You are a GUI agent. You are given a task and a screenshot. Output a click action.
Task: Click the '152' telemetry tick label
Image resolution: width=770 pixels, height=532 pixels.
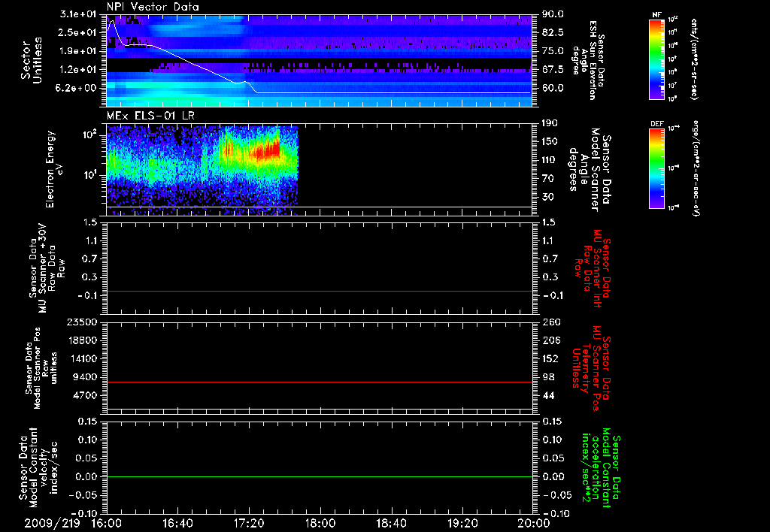(x=550, y=358)
